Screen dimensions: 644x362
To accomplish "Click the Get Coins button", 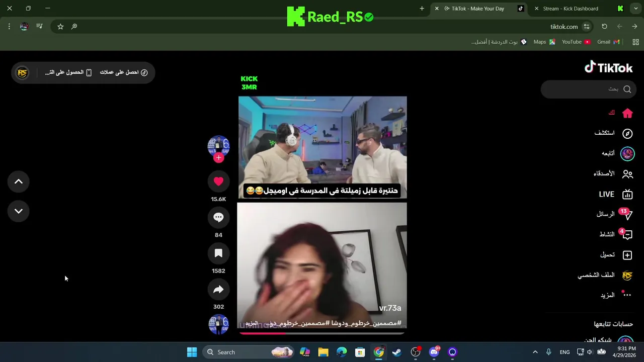I will point(124,72).
